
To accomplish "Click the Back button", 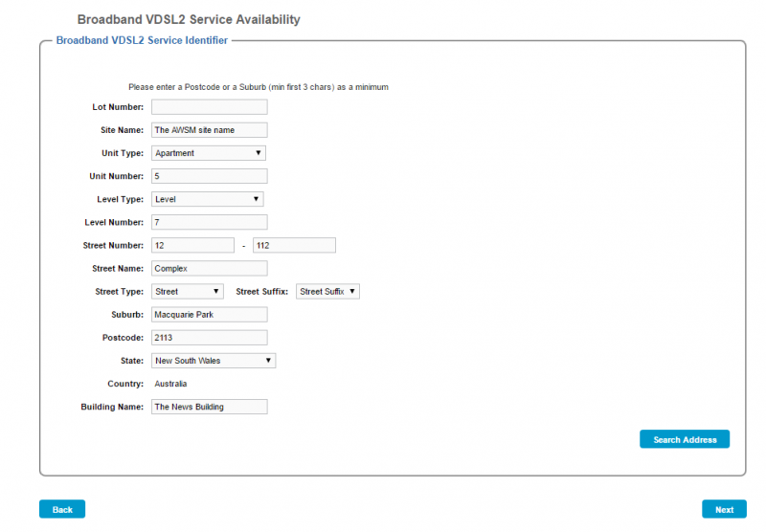I will (x=62, y=509).
